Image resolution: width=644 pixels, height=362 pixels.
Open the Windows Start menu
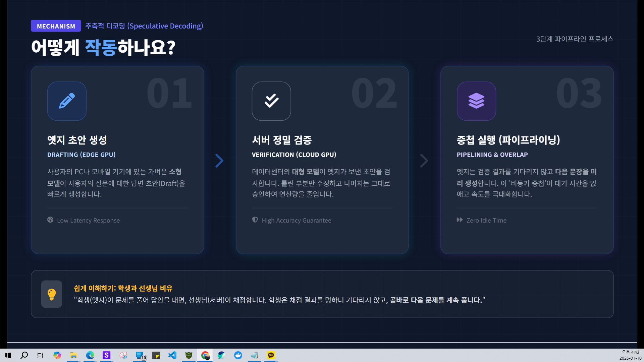[8, 355]
